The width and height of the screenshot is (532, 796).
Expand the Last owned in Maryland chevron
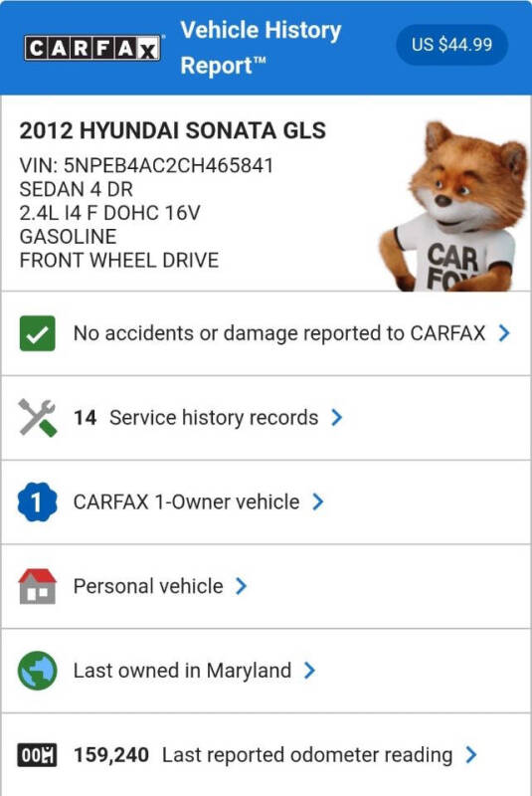click(x=309, y=671)
